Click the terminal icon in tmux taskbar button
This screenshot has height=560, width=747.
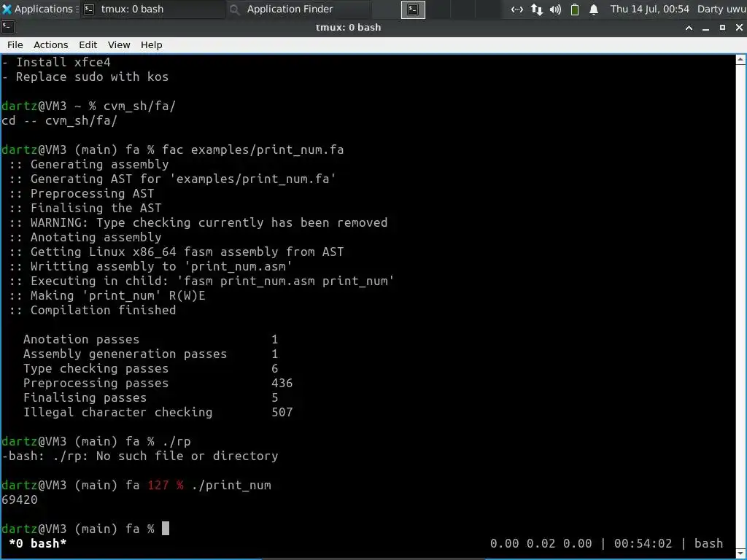pyautogui.click(x=89, y=9)
